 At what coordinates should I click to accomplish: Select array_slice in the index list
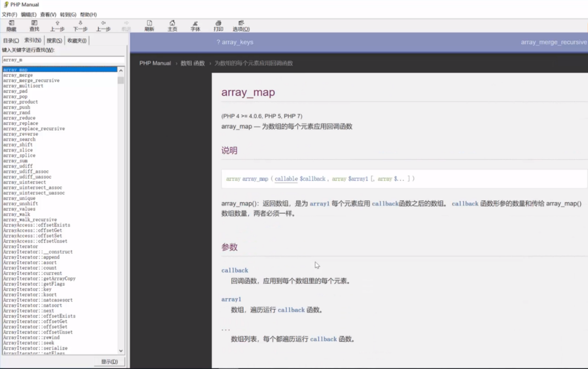click(18, 150)
